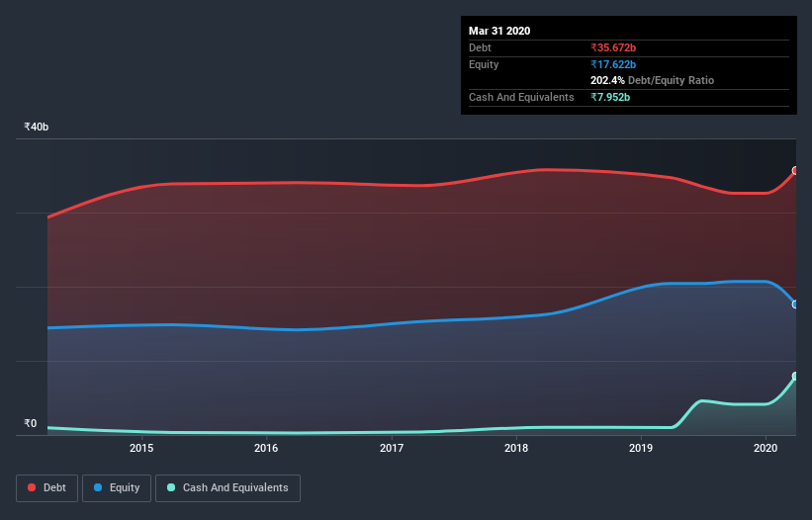Image resolution: width=812 pixels, height=520 pixels.
Task: Click the ₹17.622b equity value
Action: 613,64
